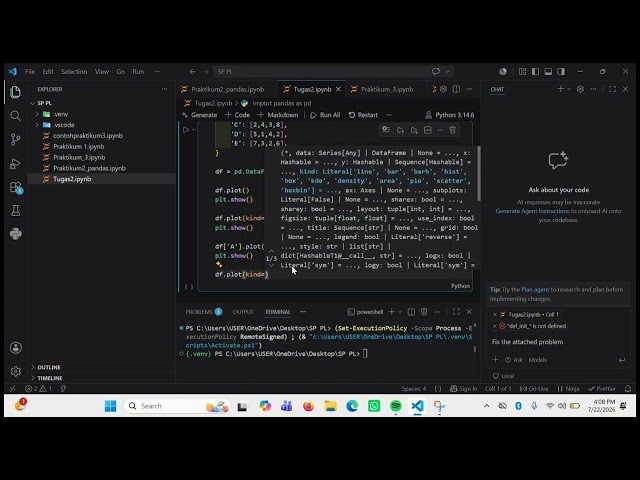
Task: Open notebook settings gear in tab bar
Action: [x=443, y=89]
